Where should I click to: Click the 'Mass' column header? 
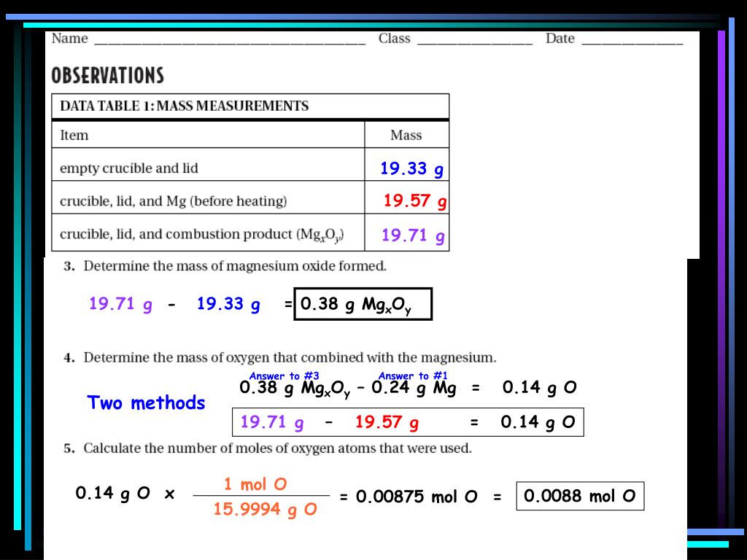[406, 135]
